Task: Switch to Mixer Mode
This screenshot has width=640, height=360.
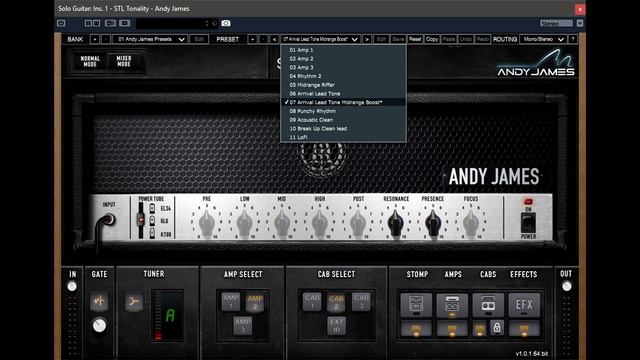Action: 124,62
